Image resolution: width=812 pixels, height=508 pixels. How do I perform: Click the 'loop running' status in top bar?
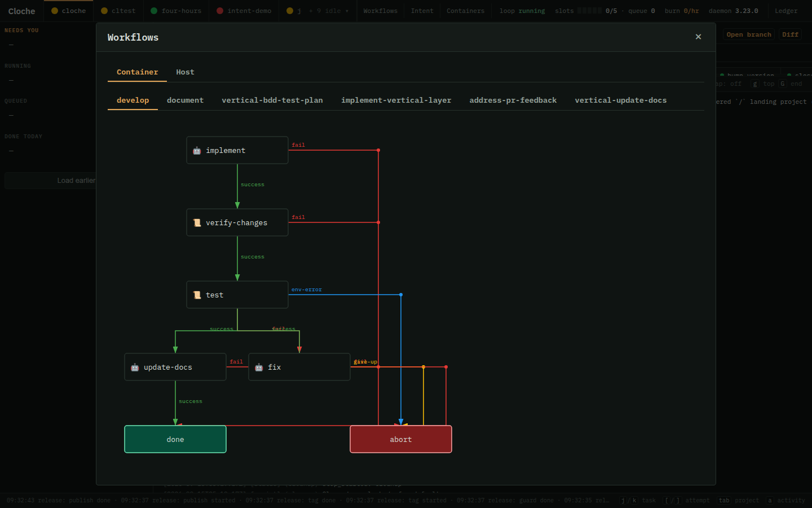[x=522, y=11]
